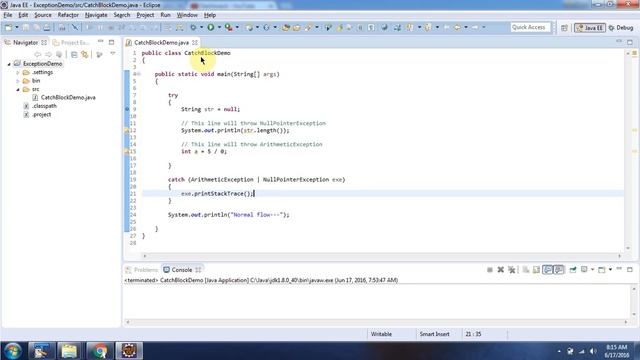The height and width of the screenshot is (360, 640).
Task: Click the Run Last Tool coverage icon
Action: pos(229,27)
